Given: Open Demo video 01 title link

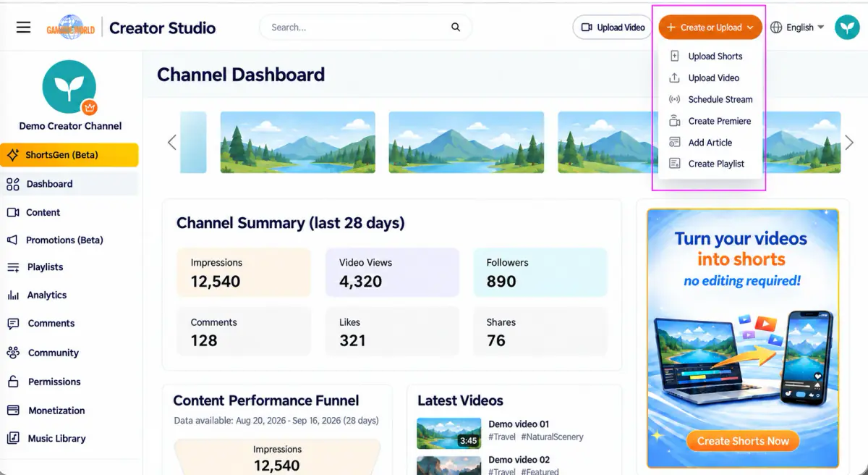Looking at the screenshot, I should click(x=519, y=424).
